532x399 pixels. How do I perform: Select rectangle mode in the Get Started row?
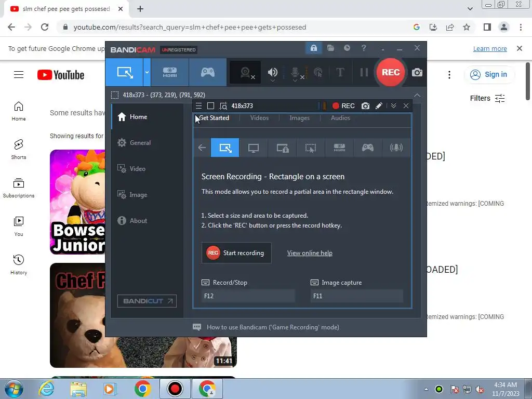click(x=225, y=148)
